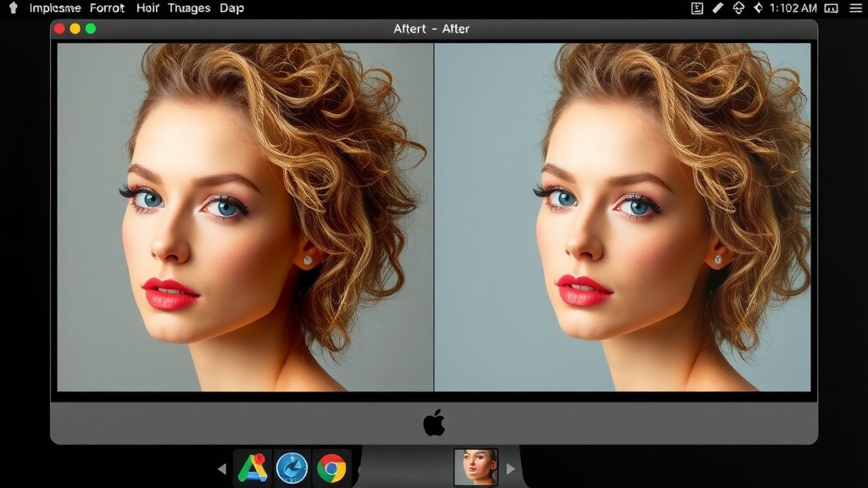The image size is (868, 488).
Task: Collapse the dock using the left arrow
Action: (223, 467)
